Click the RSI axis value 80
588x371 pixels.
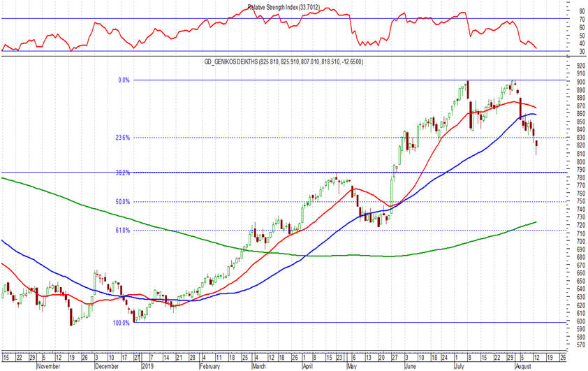582,12
